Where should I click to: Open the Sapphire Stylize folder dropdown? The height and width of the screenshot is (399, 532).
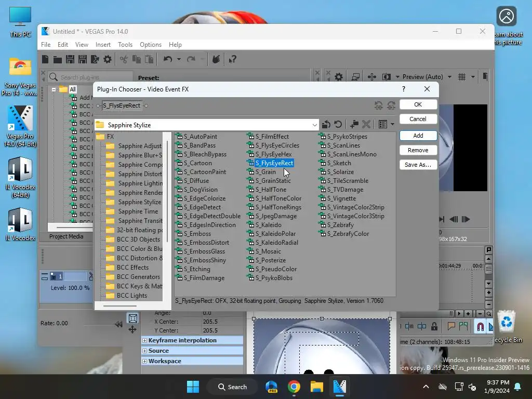[x=314, y=125]
